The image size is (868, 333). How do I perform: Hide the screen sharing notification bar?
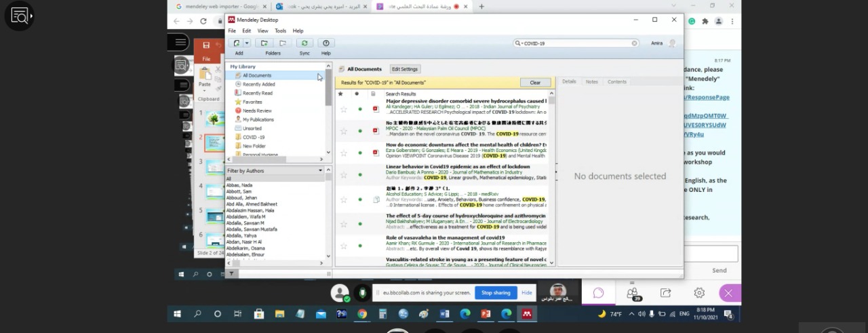(x=527, y=292)
